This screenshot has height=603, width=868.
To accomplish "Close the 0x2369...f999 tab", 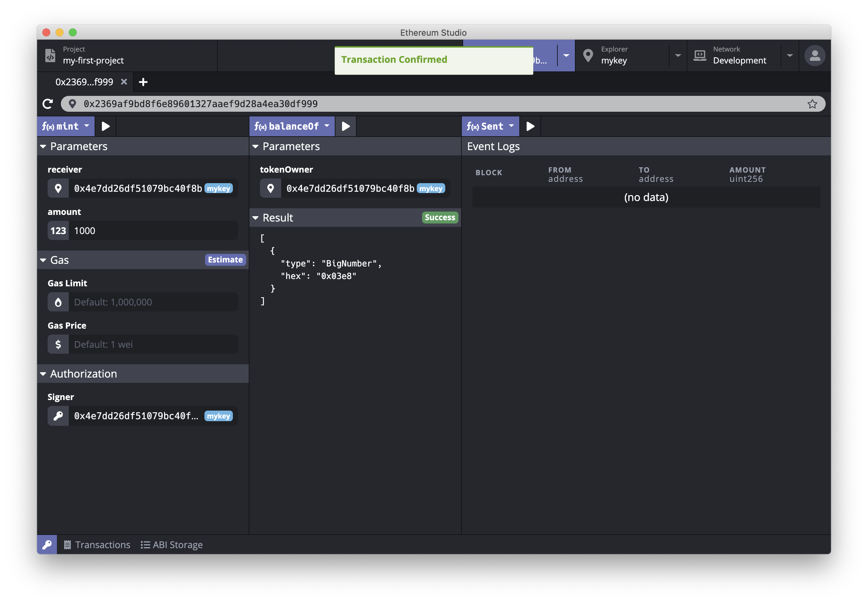I will 124,82.
